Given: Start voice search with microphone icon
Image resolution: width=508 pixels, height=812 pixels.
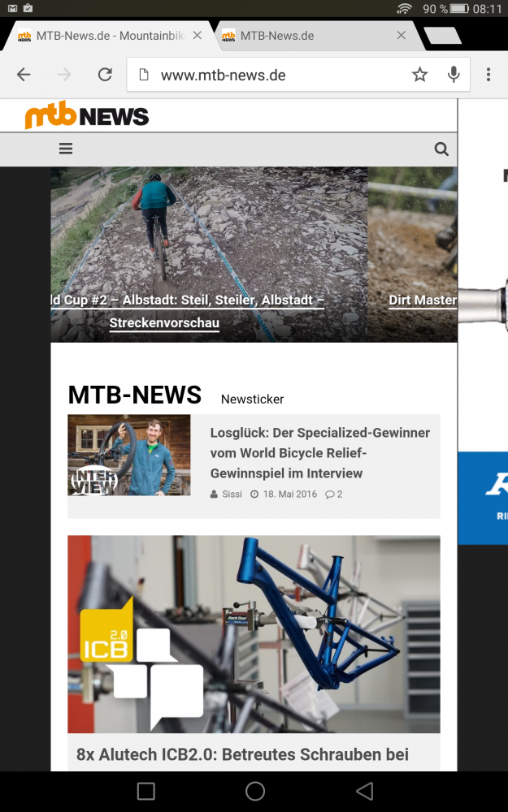Looking at the screenshot, I should click(454, 75).
